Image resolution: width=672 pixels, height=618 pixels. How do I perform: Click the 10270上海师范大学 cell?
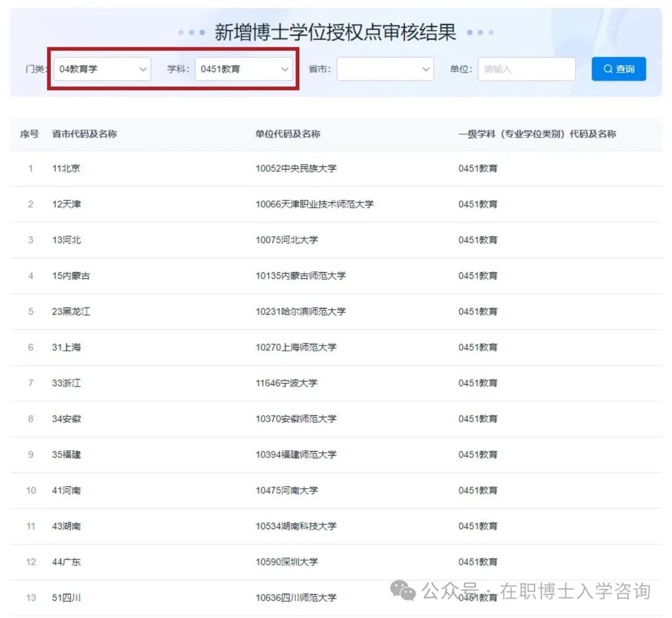click(296, 347)
